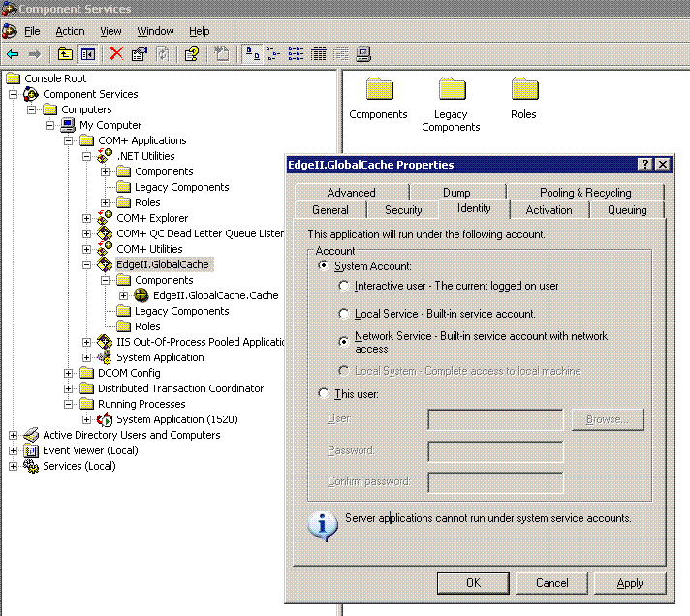Select the EdgeII.GlobalCache.Cache component icon

(x=141, y=295)
